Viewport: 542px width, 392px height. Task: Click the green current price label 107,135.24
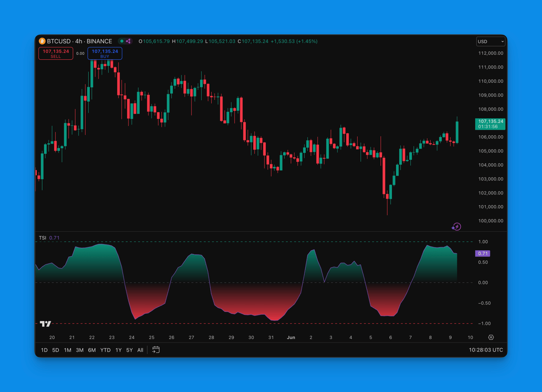[490, 124]
